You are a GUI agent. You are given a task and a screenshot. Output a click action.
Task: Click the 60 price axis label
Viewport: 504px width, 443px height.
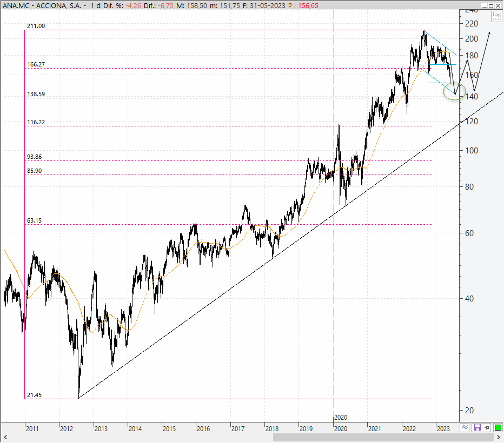pyautogui.click(x=469, y=233)
